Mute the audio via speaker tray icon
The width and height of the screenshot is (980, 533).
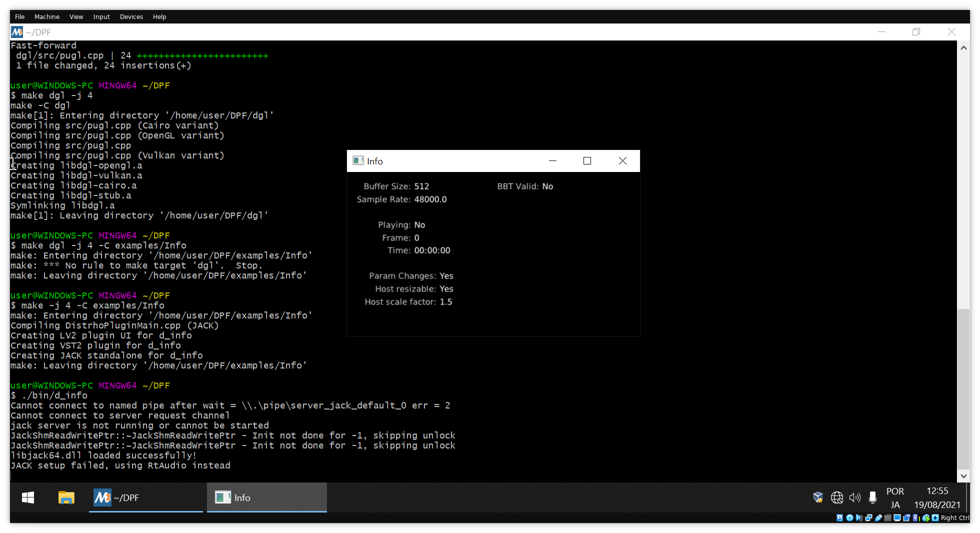point(855,497)
